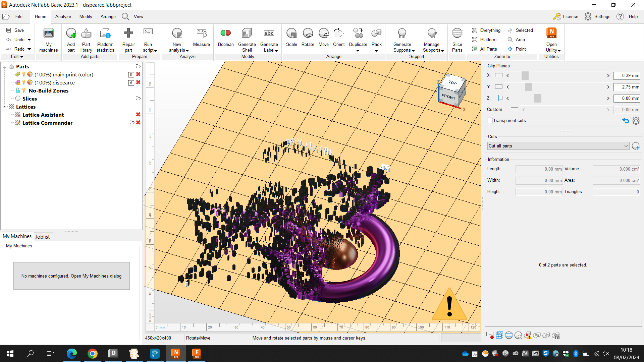644x362 pixels.
Task: Enable Transparent cuts checkbox
Action: [x=490, y=120]
